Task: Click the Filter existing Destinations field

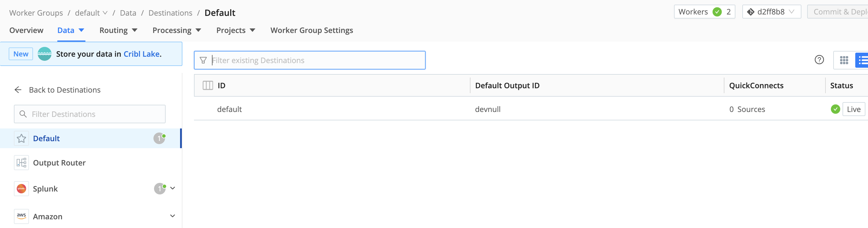Action: [313, 60]
